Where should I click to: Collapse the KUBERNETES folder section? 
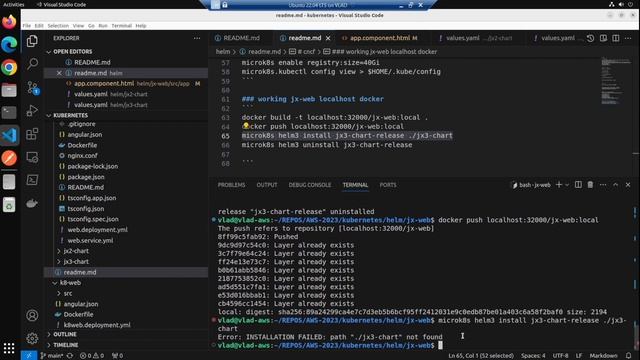click(x=70, y=116)
